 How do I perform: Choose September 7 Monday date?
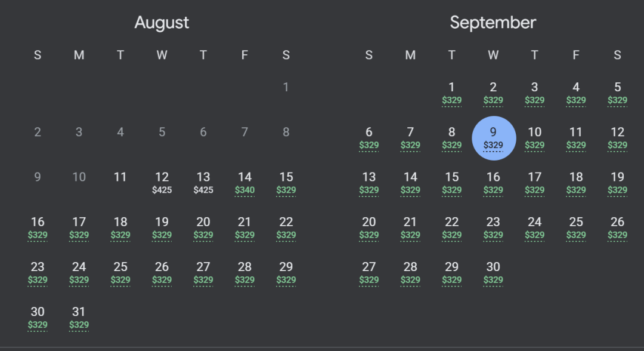point(410,138)
